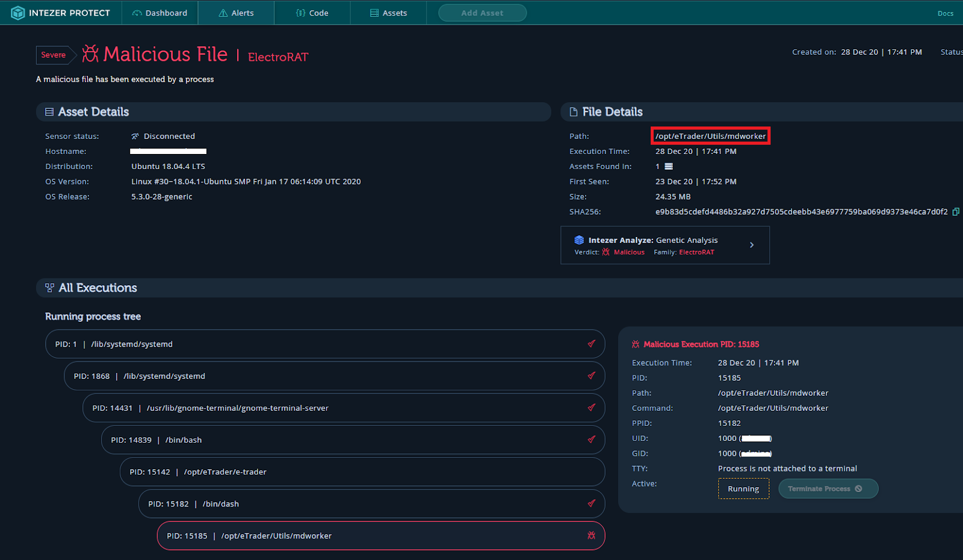Click the check icon on /bin/dash row
963x560 pixels.
tap(591, 503)
